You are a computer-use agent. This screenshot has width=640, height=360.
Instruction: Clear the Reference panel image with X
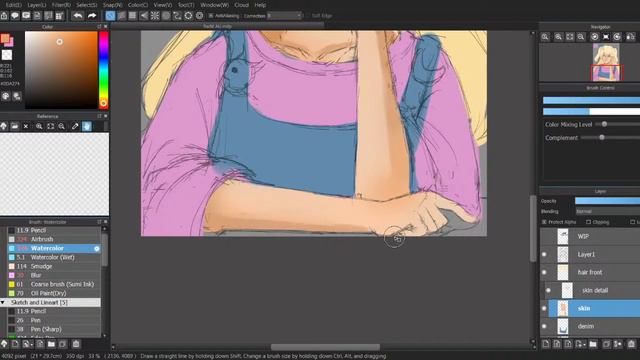pyautogui.click(x=26, y=126)
